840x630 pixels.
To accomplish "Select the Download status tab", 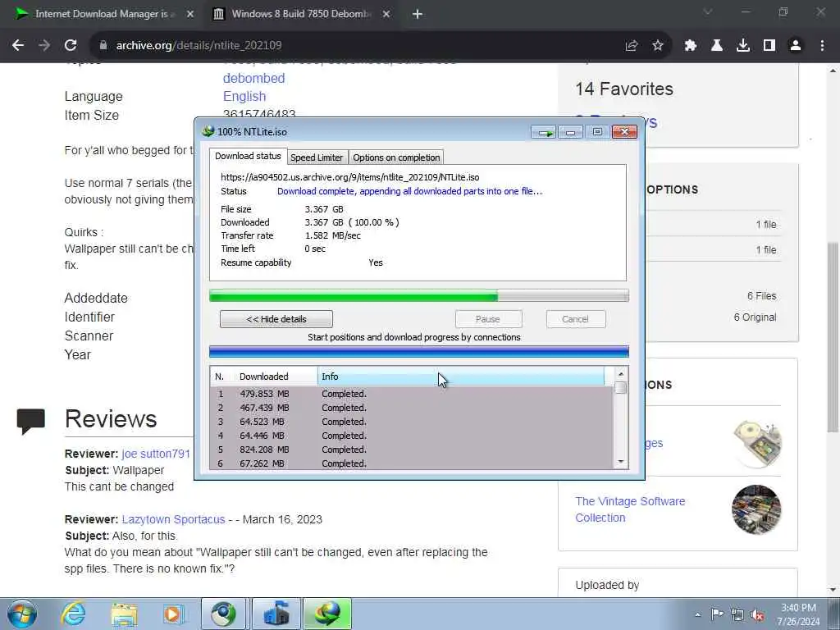I will (248, 157).
